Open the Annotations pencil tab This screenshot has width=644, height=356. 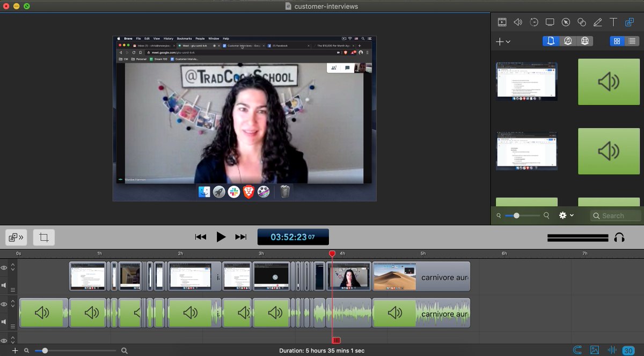[597, 22]
